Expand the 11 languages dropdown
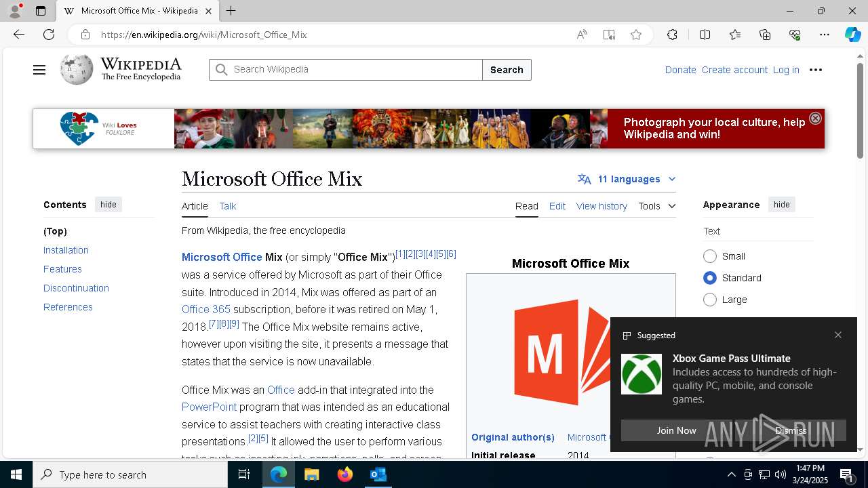 click(x=627, y=179)
